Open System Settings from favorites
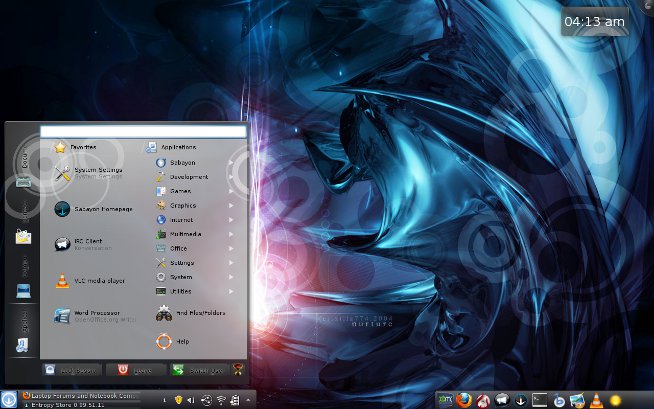Viewport: 654px width, 409px height. (89, 173)
